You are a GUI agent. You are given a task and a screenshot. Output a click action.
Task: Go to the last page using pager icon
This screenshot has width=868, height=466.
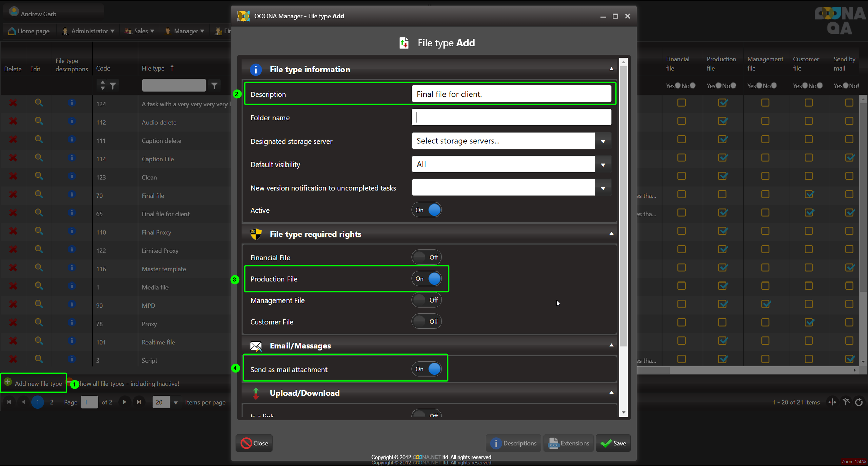click(x=139, y=402)
